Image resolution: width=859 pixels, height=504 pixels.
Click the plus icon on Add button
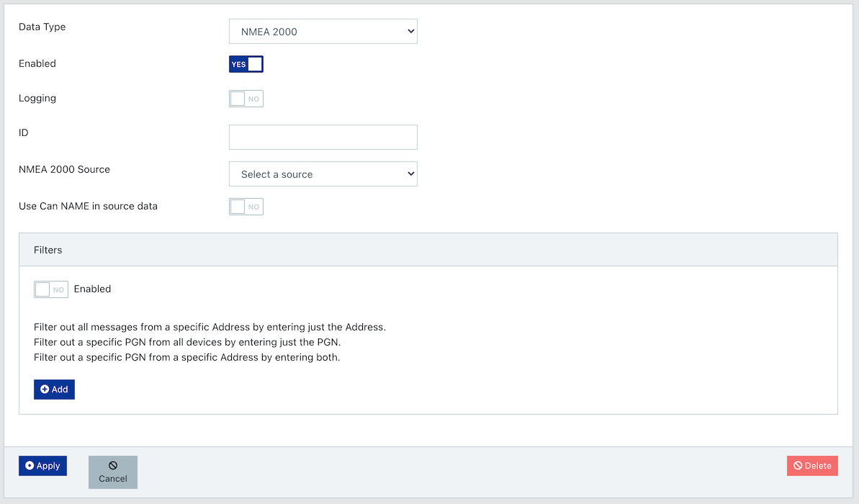coord(45,390)
